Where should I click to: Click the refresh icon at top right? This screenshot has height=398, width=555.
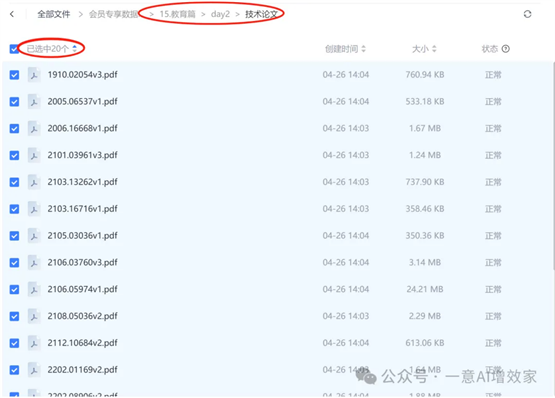[527, 14]
